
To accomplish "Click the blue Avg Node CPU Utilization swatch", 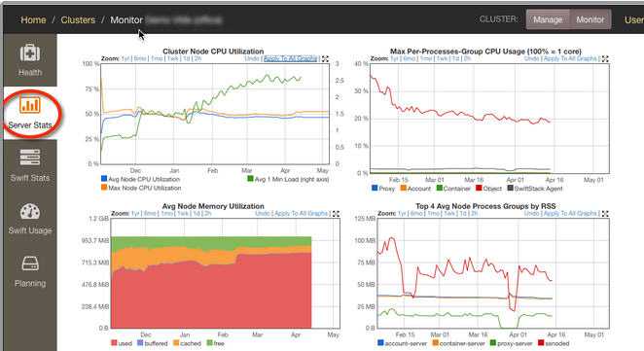I will [x=104, y=179].
